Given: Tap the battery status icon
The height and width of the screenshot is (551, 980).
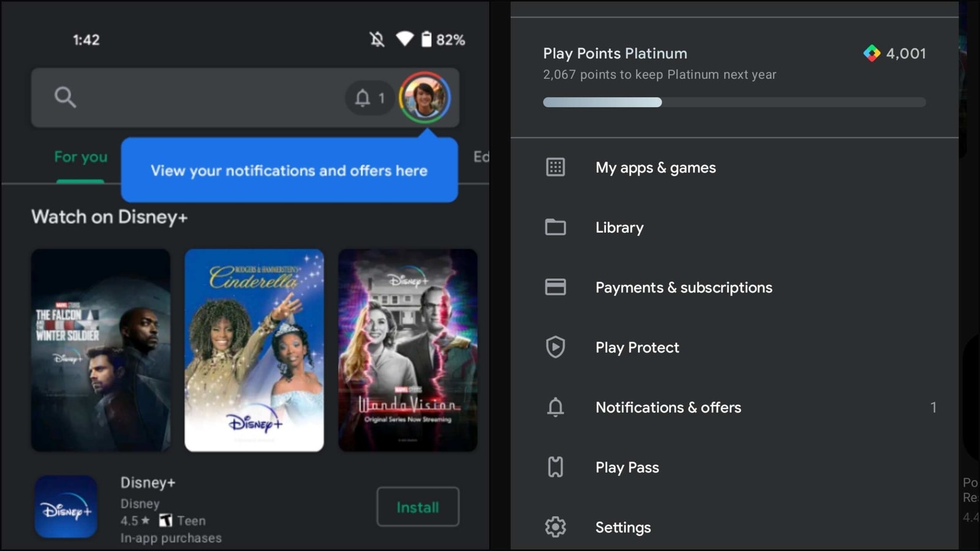Looking at the screenshot, I should (427, 40).
